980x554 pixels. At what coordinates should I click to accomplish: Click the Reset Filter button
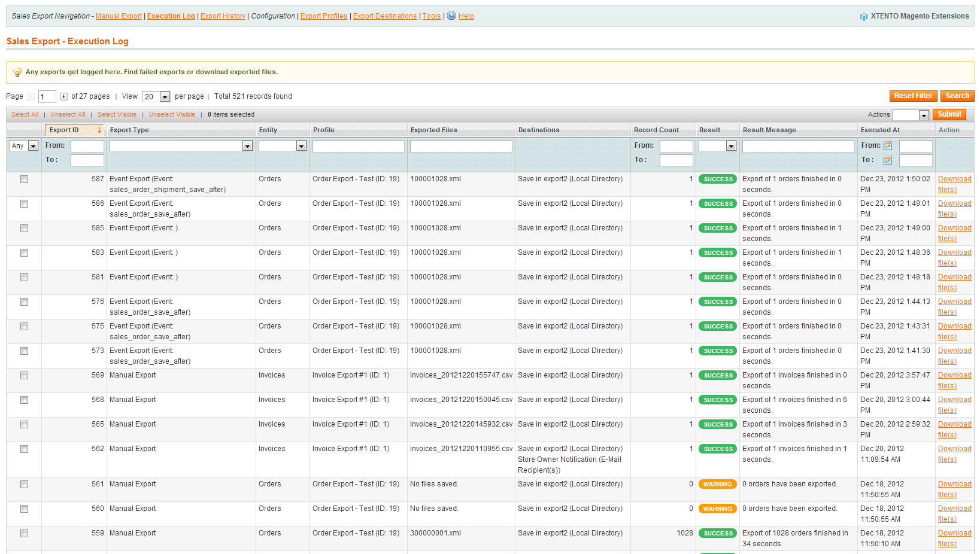[x=913, y=96]
